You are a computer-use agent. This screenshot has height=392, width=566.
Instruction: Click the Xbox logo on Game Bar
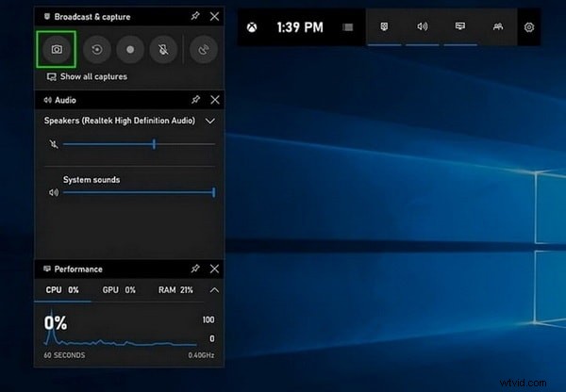coord(252,27)
